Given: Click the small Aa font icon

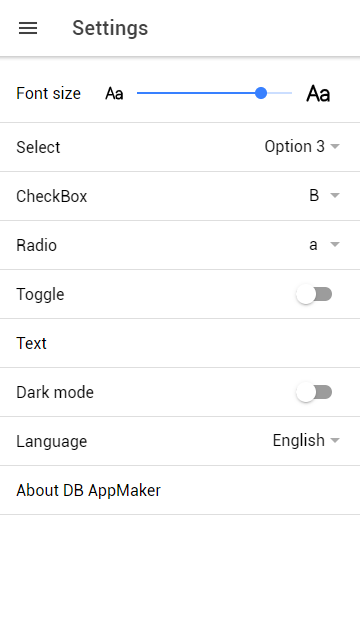Looking at the screenshot, I should tap(114, 93).
